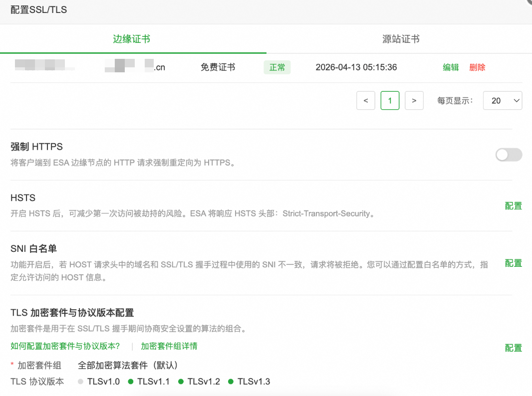Open the 源站证书 tab
The image size is (532, 396).
click(401, 39)
